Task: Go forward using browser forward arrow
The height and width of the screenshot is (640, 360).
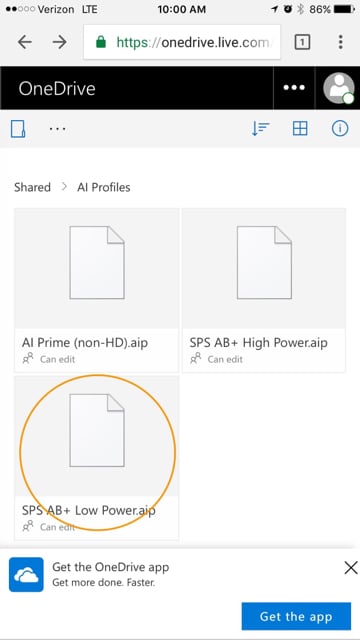Action: [60, 42]
